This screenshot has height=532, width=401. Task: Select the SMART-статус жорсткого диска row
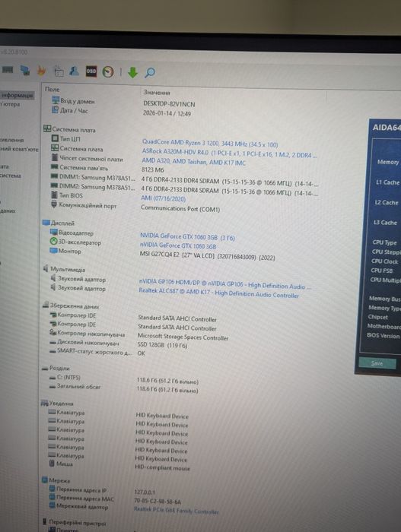pyautogui.click(x=90, y=351)
